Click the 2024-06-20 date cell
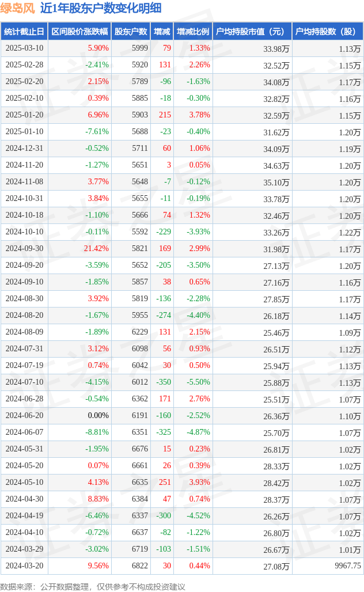364x592 pixels. 25,415
